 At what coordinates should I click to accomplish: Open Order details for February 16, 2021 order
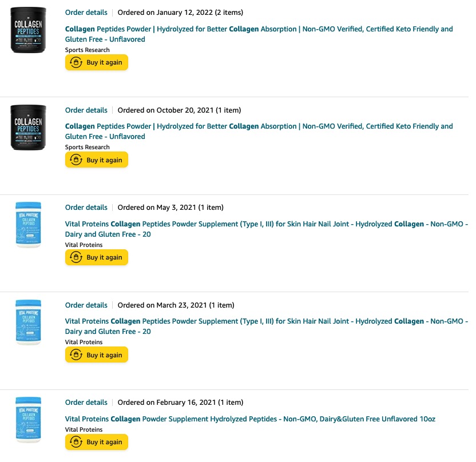86,403
